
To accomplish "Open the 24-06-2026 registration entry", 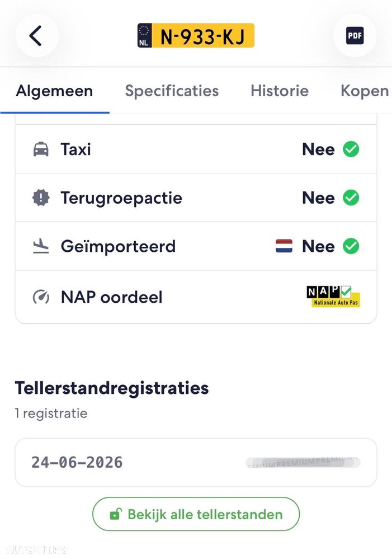I will 196,462.
